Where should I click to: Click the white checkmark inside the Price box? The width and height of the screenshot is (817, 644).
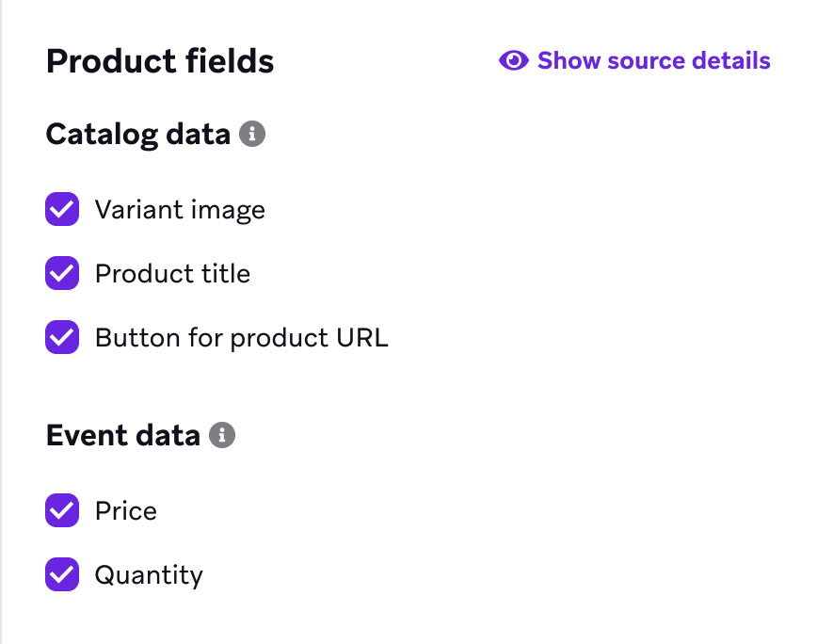(x=62, y=511)
